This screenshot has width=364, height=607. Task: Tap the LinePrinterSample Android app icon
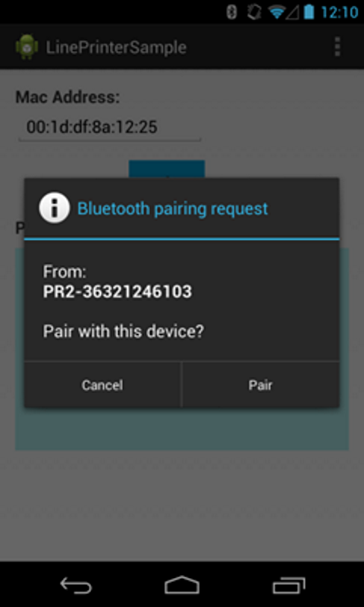click(x=27, y=47)
